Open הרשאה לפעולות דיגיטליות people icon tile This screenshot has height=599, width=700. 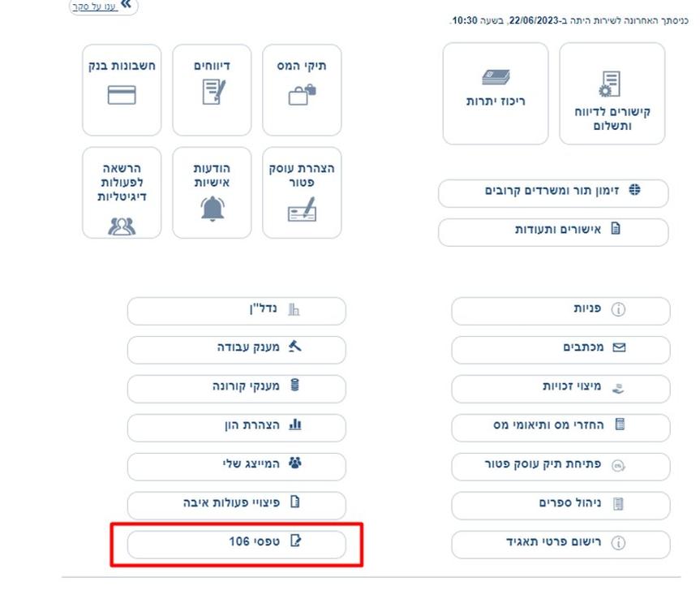122,192
